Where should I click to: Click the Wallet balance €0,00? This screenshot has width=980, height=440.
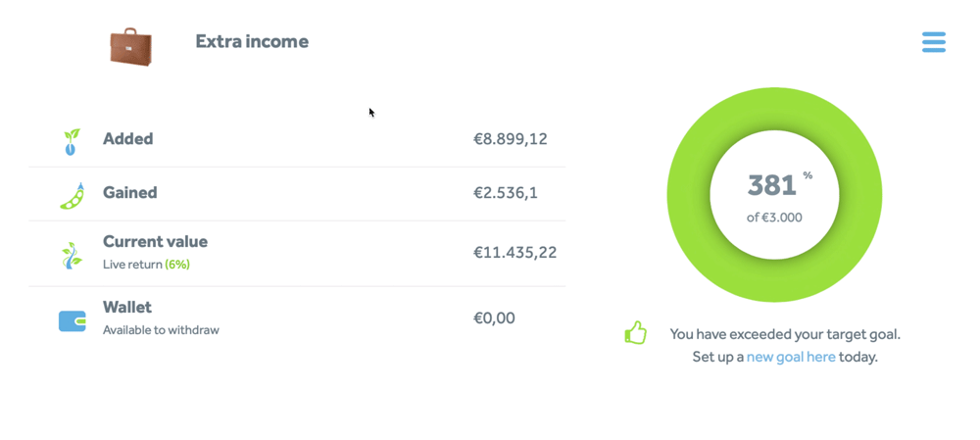pyautogui.click(x=494, y=318)
